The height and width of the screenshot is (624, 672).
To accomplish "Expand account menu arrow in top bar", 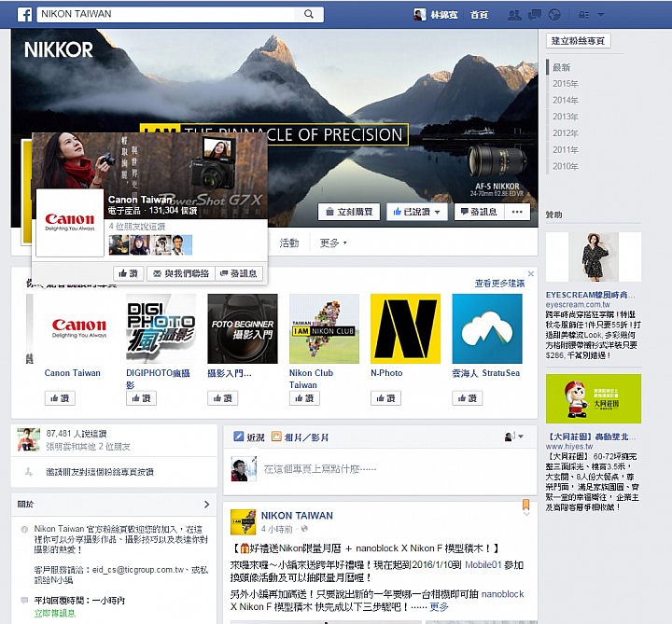I will (601, 15).
